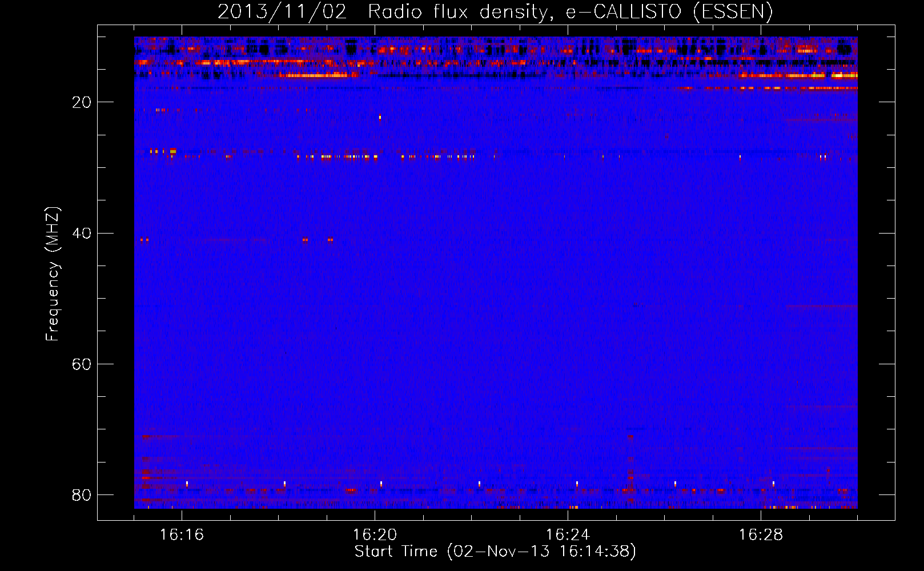924x571 pixels.
Task: Click the time tick label "16:16"
Action: tap(182, 535)
